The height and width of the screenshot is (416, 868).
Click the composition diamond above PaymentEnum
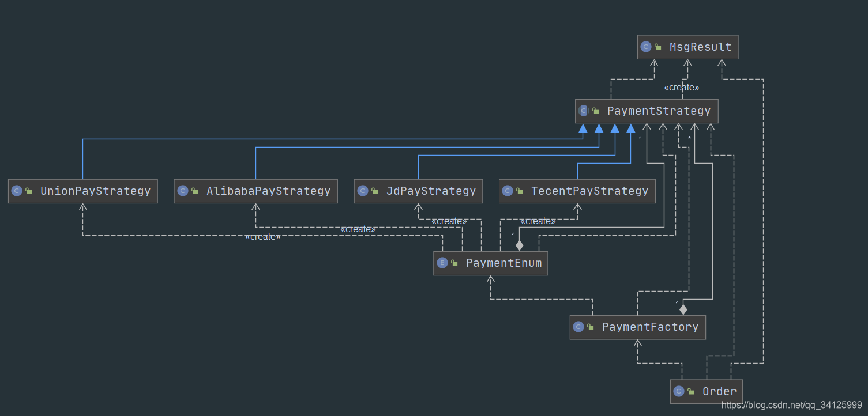pos(520,245)
